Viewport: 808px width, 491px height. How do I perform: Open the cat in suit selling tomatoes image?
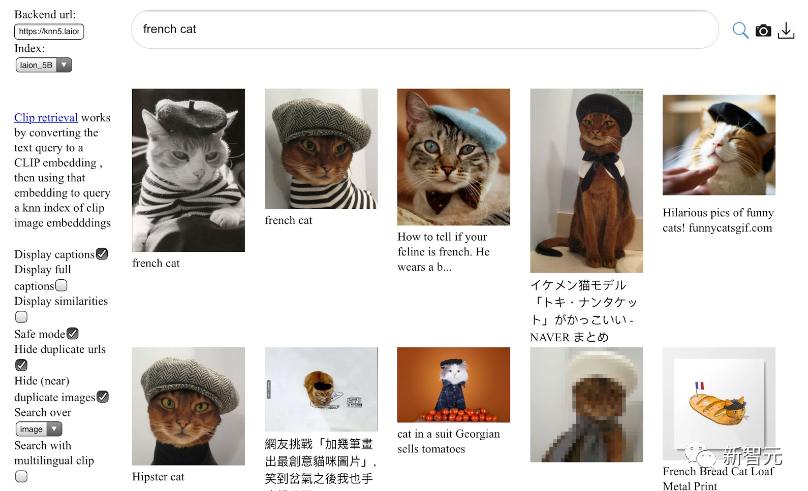coord(453,385)
